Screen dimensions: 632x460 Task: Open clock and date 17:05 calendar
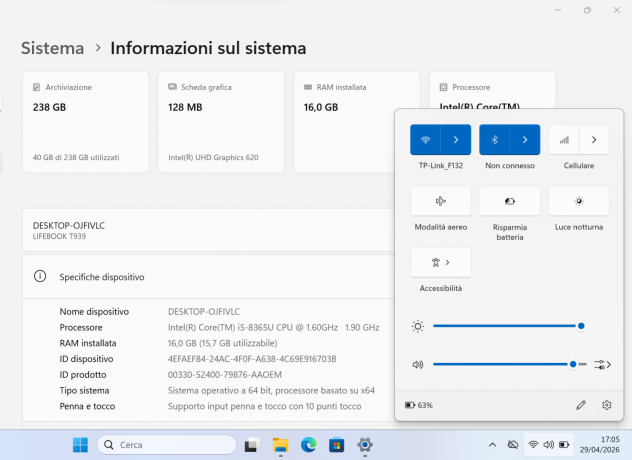tap(599, 445)
